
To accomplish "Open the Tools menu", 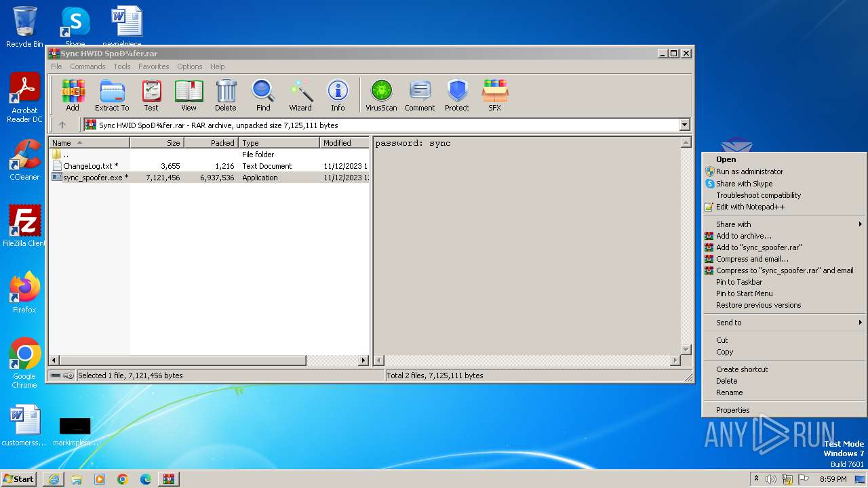I will coord(122,66).
